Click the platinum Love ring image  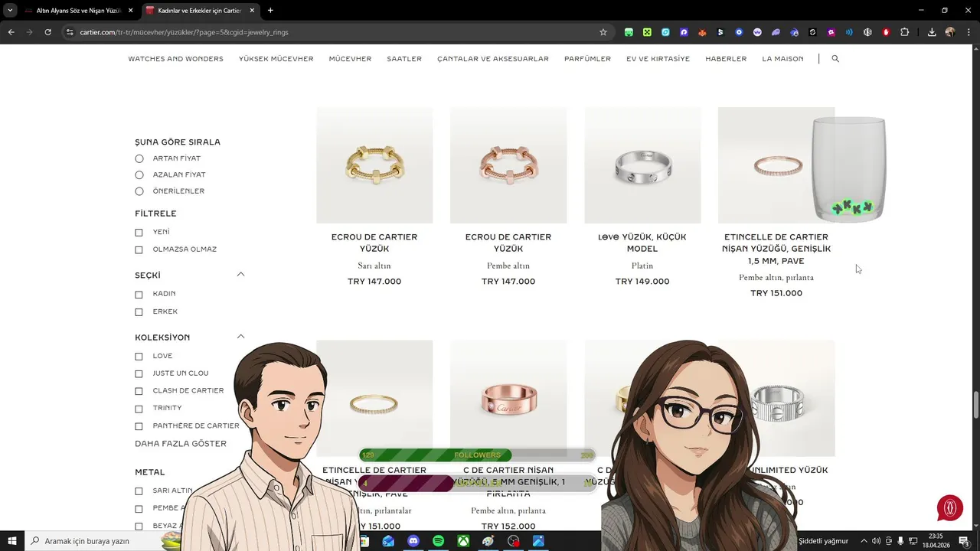[642, 165]
